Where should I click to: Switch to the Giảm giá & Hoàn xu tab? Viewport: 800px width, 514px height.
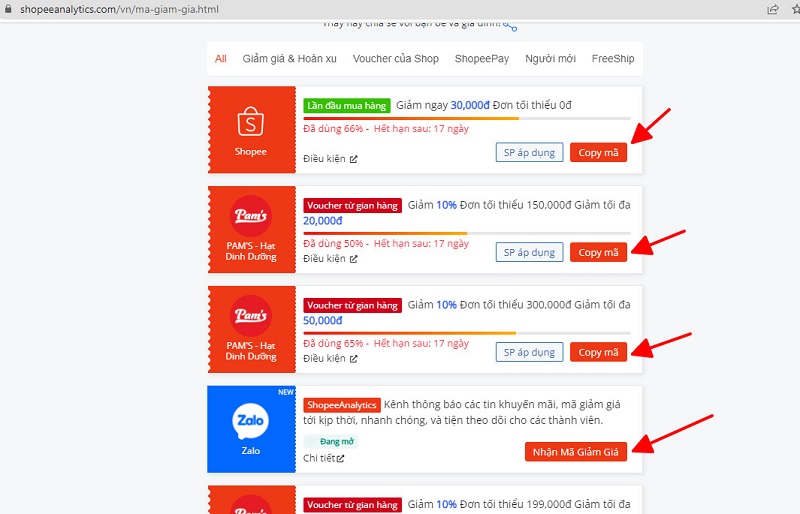(x=289, y=59)
